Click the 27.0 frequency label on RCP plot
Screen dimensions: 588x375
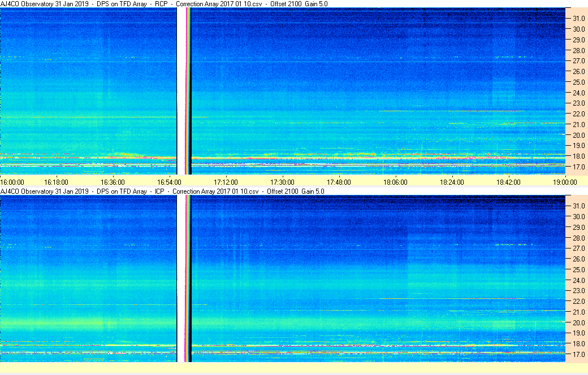point(578,60)
